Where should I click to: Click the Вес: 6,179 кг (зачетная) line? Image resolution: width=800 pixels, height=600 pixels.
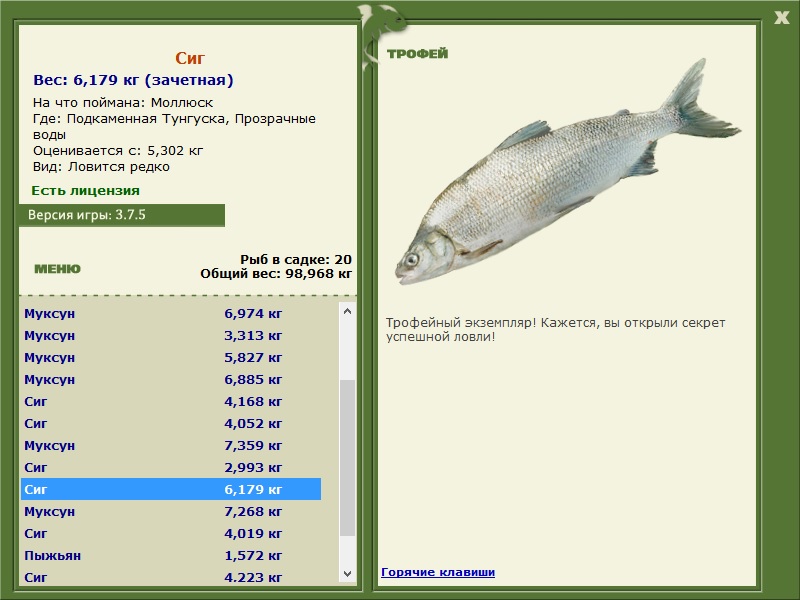click(133, 80)
